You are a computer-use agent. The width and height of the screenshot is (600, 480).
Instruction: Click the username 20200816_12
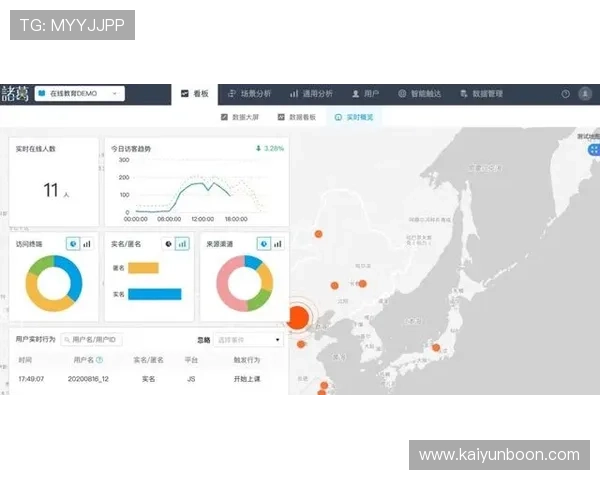coord(88,379)
